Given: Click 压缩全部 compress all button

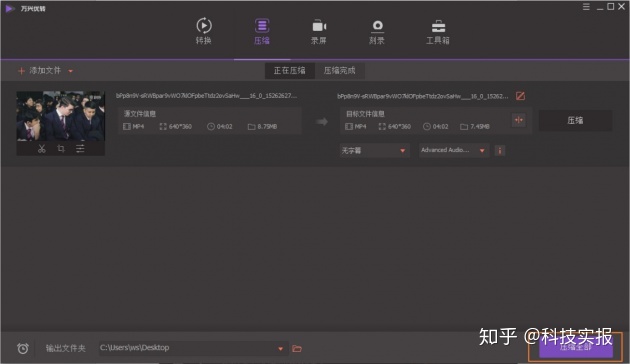Looking at the screenshot, I should tap(576, 347).
